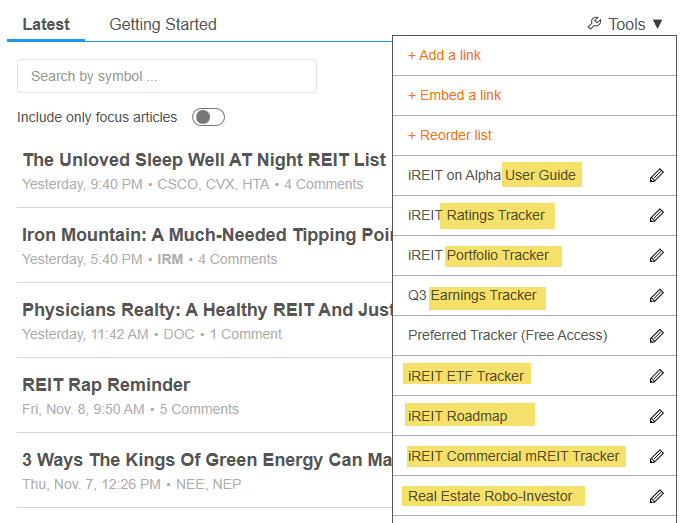Switch to the Getting Started tab
Screen dimensions: 689x523
(x=163, y=24)
